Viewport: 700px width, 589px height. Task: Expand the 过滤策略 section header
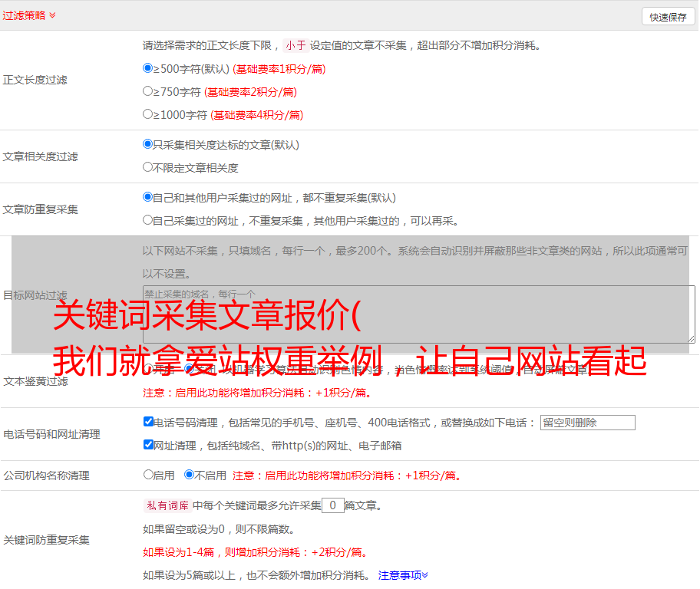(x=29, y=15)
